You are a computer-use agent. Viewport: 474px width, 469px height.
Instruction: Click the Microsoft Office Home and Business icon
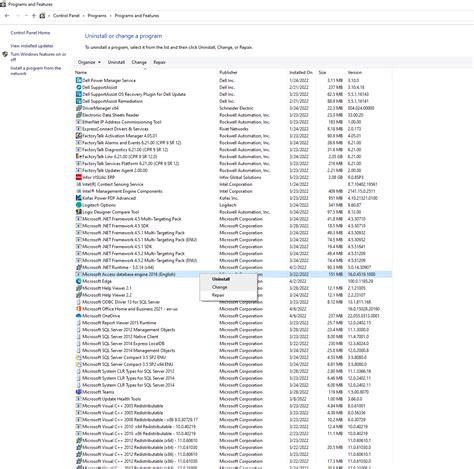pyautogui.click(x=79, y=309)
